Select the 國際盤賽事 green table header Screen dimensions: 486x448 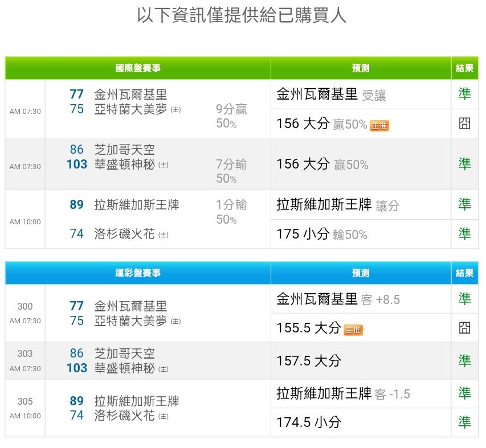138,68
